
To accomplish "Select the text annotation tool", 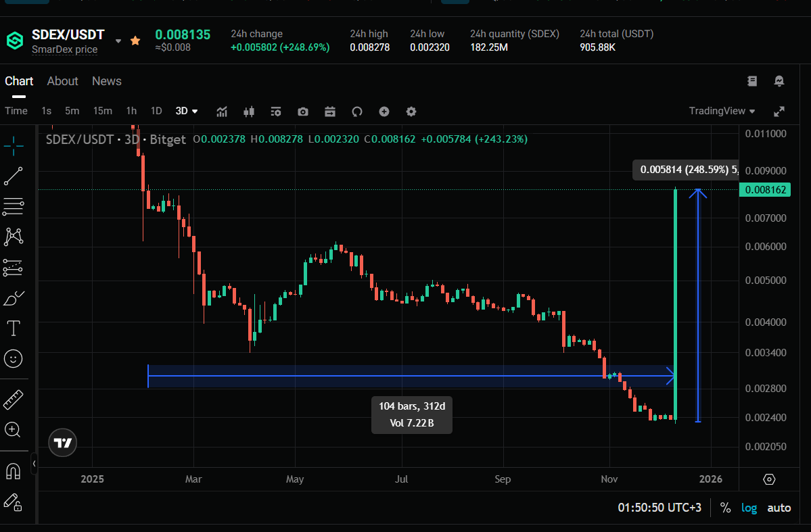I will pyautogui.click(x=14, y=328).
